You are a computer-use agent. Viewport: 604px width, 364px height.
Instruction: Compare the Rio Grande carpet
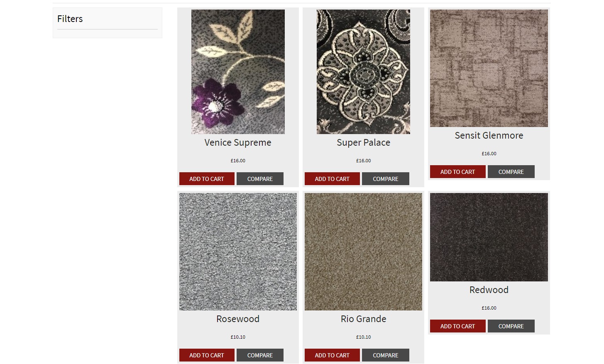tap(385, 355)
